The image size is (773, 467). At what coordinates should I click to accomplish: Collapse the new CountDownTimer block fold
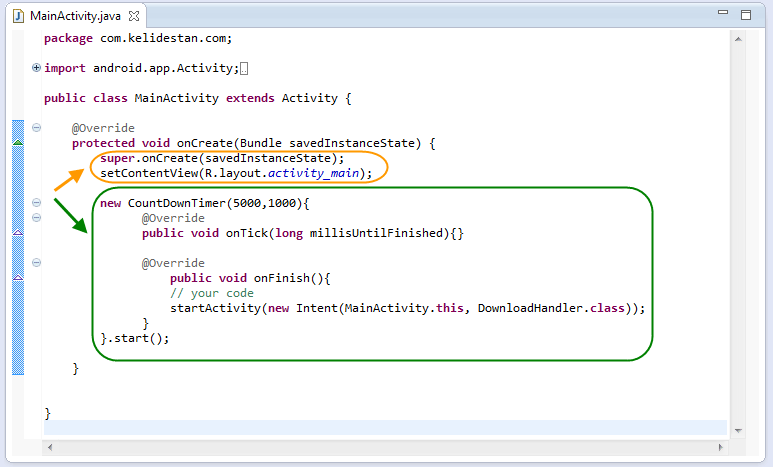36,203
